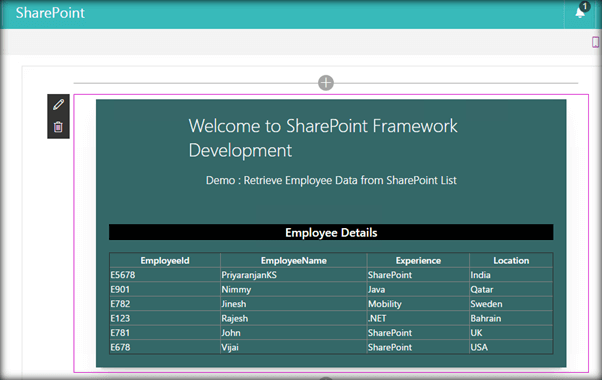This screenshot has width=602, height=380.
Task: Select the PriyaranjanKS name cell
Action: point(294,275)
